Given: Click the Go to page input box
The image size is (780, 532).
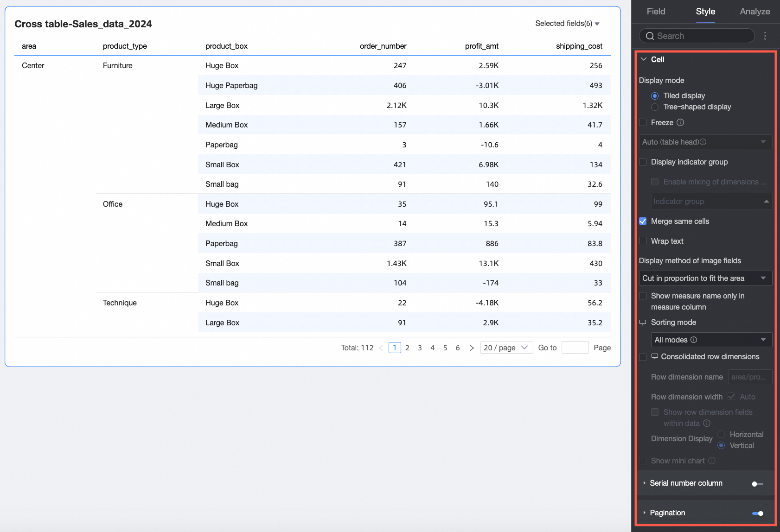Looking at the screenshot, I should pos(575,348).
